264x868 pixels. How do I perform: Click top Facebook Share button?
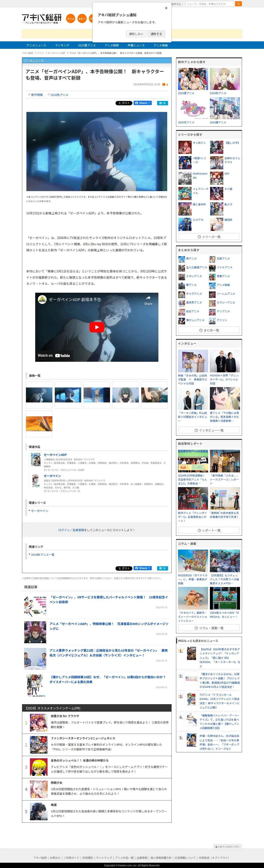coord(142,103)
